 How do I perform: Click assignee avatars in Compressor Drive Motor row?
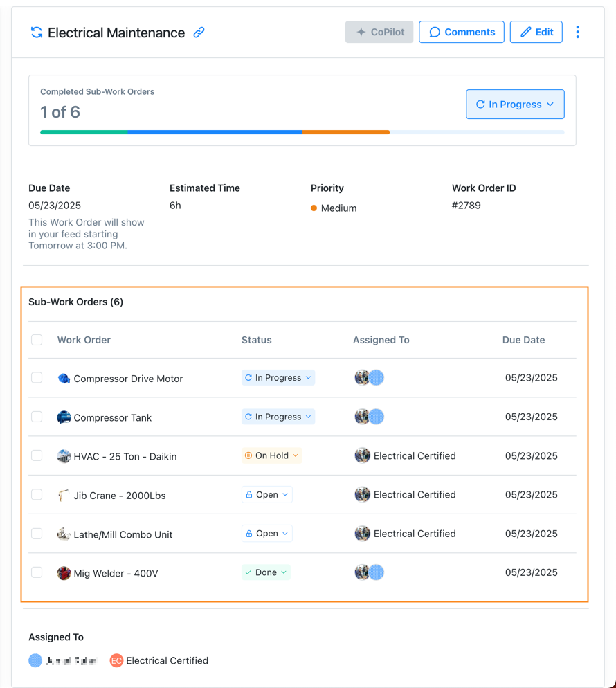click(369, 377)
